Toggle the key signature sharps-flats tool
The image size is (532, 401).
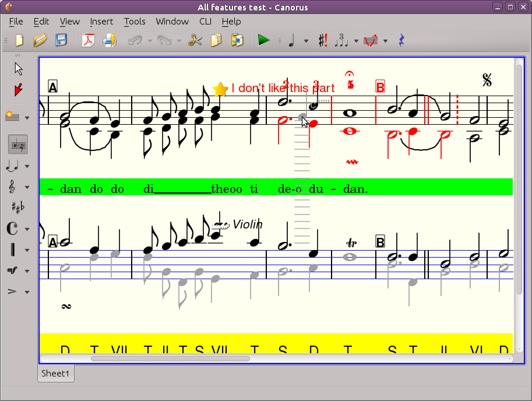pos(18,207)
